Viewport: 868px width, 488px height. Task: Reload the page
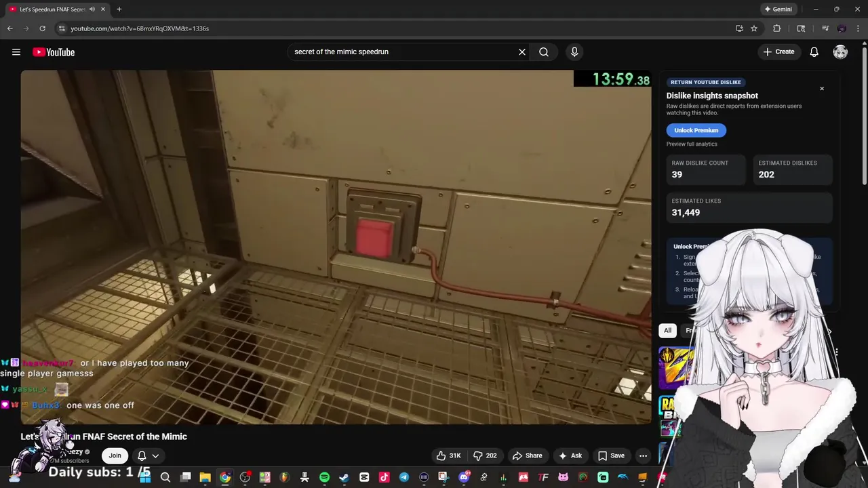click(42, 28)
